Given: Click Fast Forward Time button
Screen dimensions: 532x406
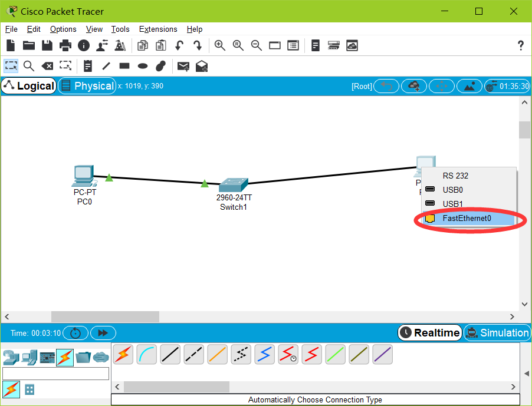Looking at the screenshot, I should [103, 333].
